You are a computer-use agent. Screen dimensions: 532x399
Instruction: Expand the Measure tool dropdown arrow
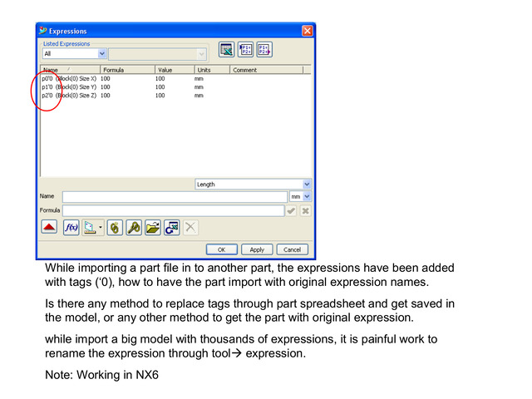coord(101,227)
